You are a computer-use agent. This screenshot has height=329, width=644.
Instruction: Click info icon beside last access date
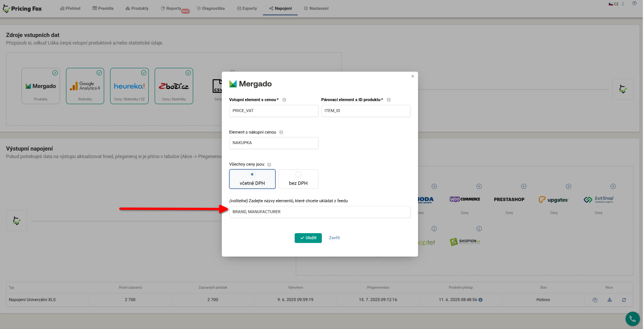(x=481, y=300)
